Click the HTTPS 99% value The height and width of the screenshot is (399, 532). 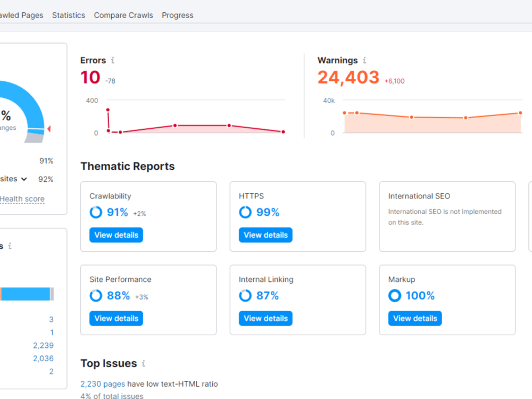[x=268, y=212]
